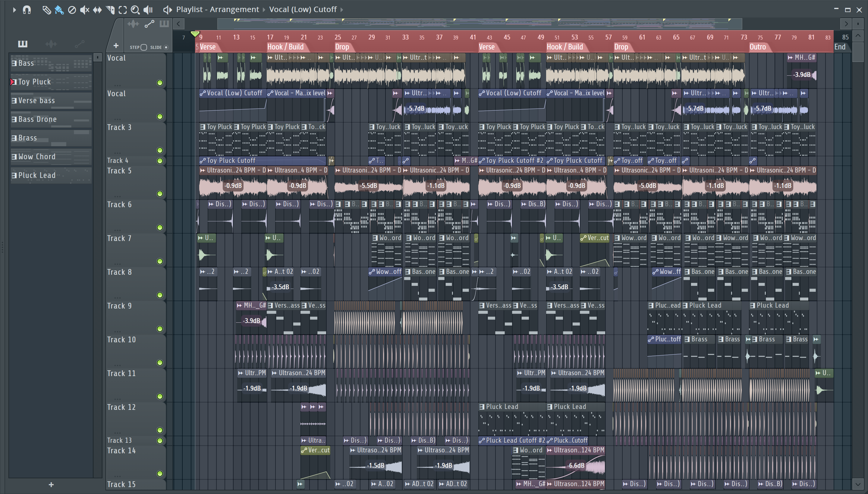Open the Playlist options menu arrow

tap(14, 10)
